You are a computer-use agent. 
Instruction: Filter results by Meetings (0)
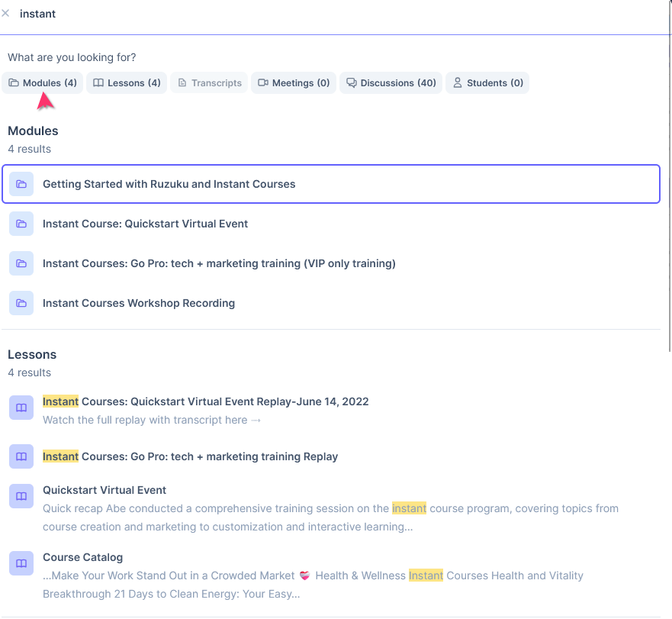tap(294, 82)
